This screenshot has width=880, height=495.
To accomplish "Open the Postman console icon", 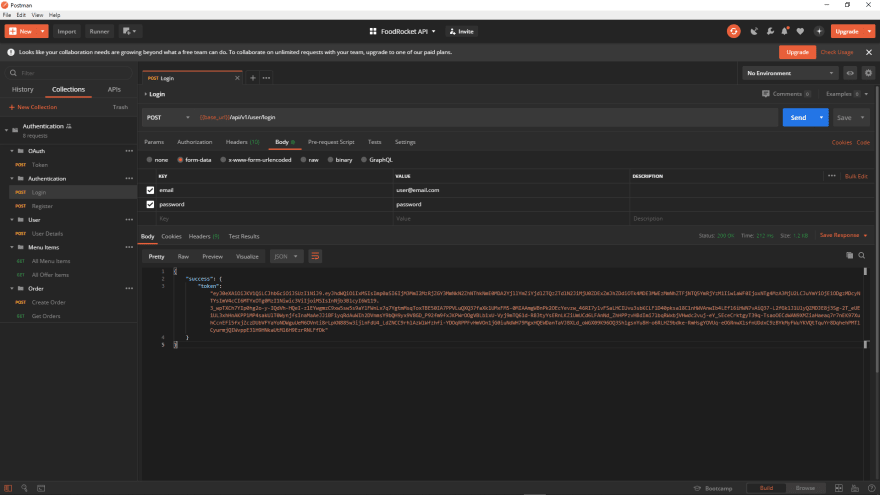I will 41,488.
